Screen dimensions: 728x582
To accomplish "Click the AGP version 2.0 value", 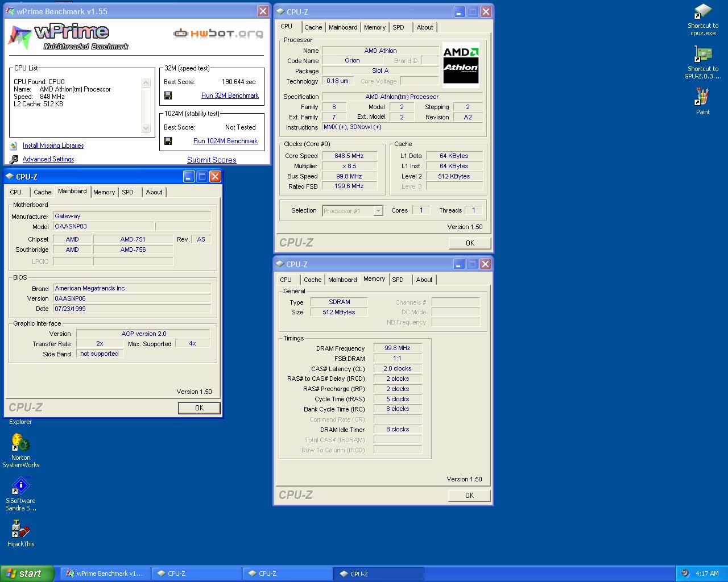I will point(143,334).
